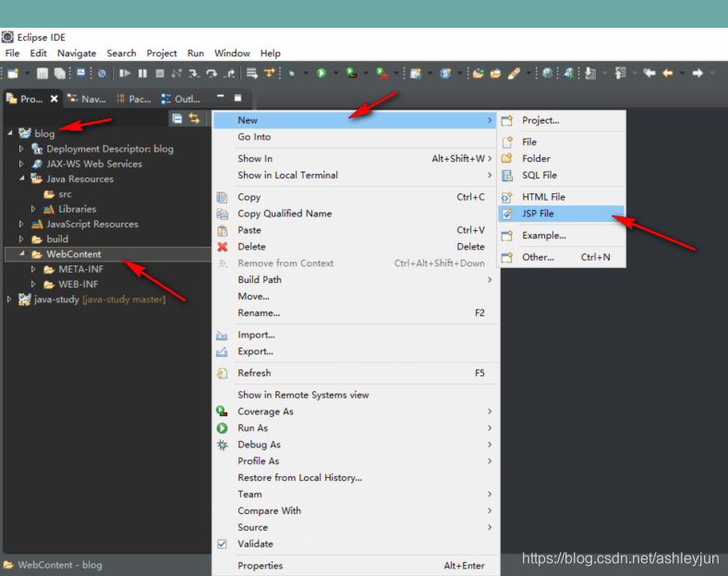Click the Drop to Frame toolbar icon
The image size is (728, 576).
(x=251, y=73)
